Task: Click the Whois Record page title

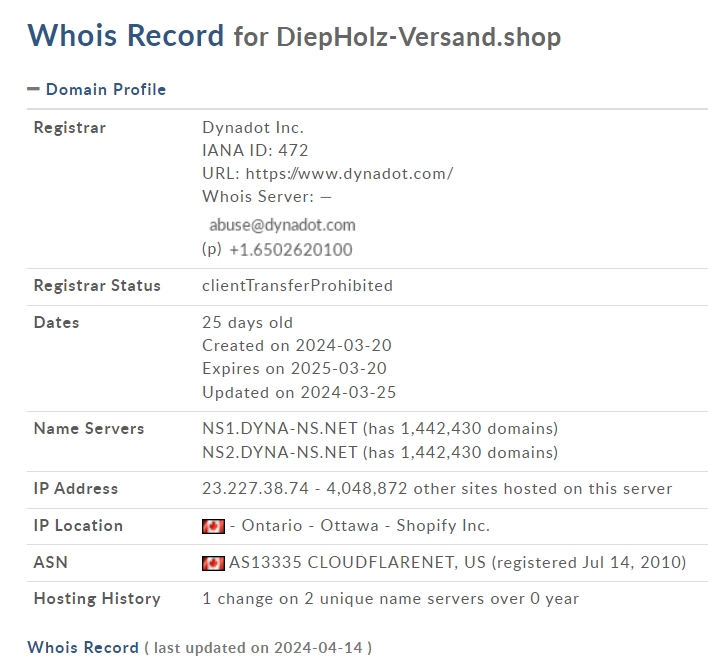Action: coord(126,35)
